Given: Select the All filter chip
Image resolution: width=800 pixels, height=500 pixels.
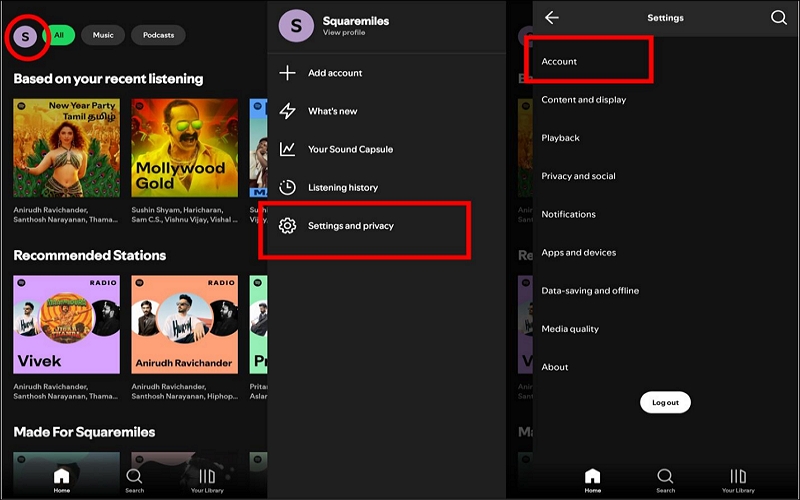Looking at the screenshot, I should click(59, 35).
